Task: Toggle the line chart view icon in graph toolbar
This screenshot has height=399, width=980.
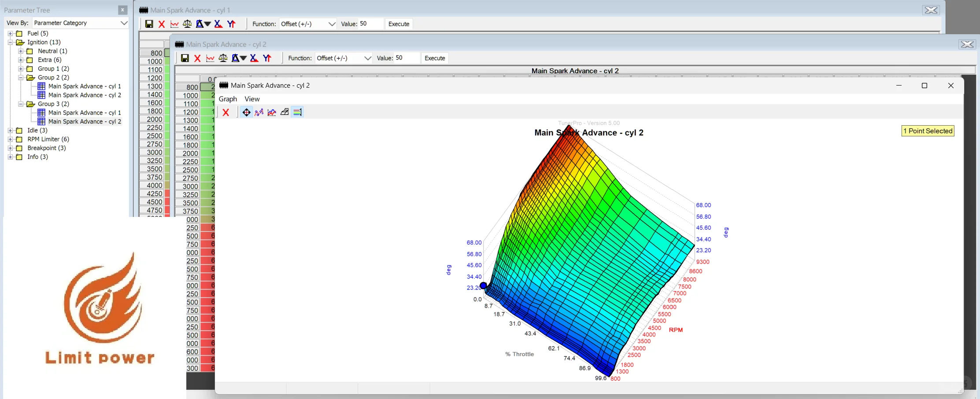Action: tap(272, 112)
